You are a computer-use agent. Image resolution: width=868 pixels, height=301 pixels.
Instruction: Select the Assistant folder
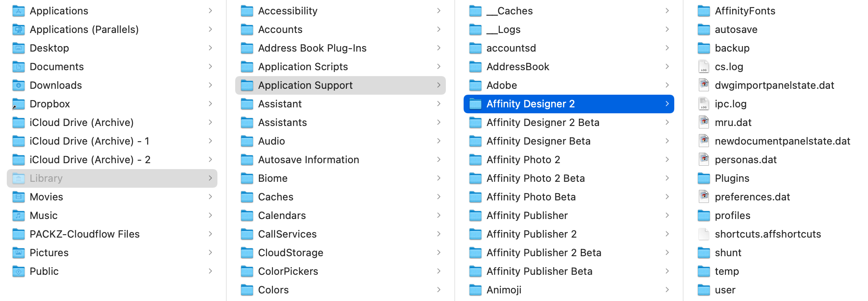[341, 104]
